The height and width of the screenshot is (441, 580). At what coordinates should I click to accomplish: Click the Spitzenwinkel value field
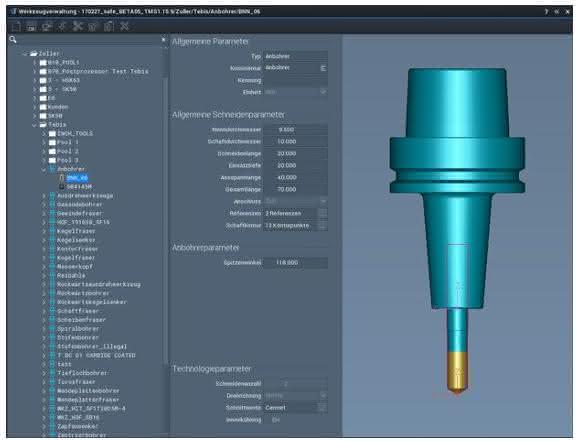[x=295, y=262]
